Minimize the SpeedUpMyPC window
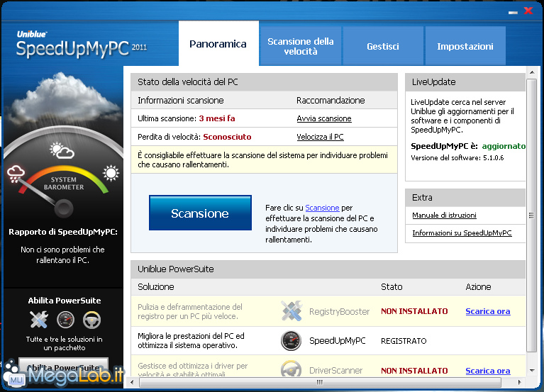544x392 pixels. [513, 11]
